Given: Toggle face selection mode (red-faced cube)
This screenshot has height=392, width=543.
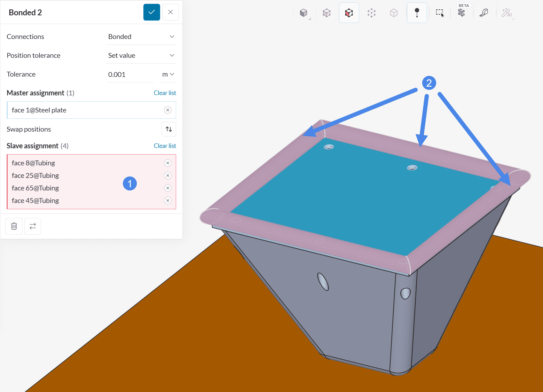Looking at the screenshot, I should tap(349, 13).
